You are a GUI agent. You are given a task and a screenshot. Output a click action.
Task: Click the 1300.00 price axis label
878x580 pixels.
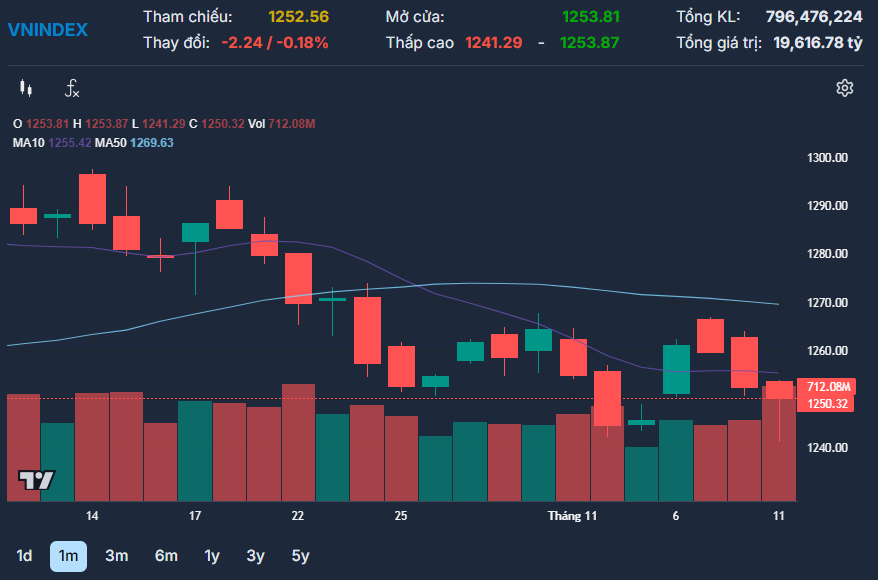827,158
